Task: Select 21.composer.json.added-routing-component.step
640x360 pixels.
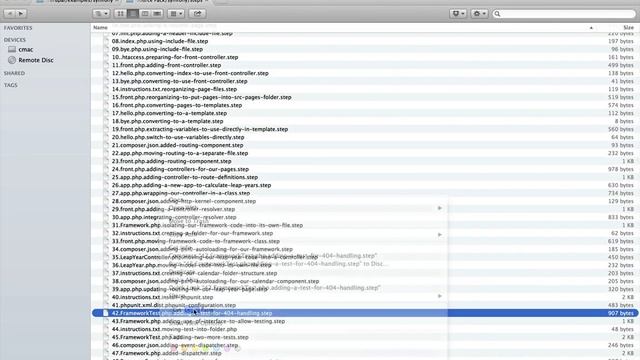Action: click(x=178, y=145)
